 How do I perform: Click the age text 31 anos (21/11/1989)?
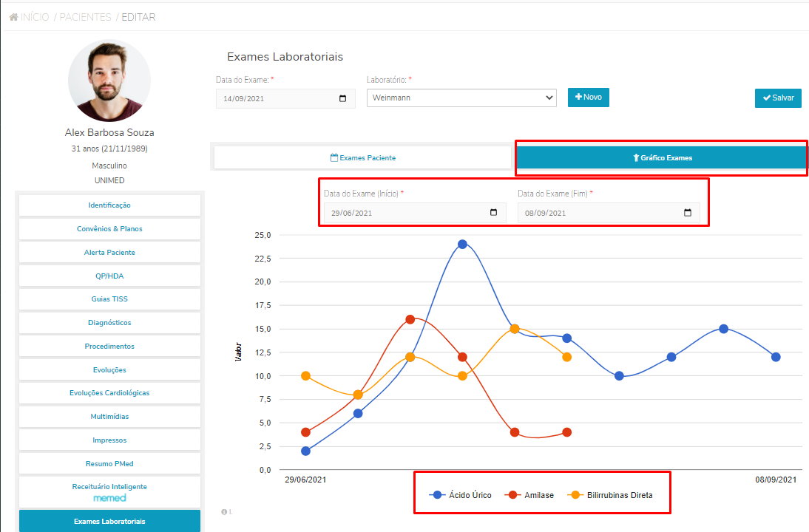coord(109,149)
